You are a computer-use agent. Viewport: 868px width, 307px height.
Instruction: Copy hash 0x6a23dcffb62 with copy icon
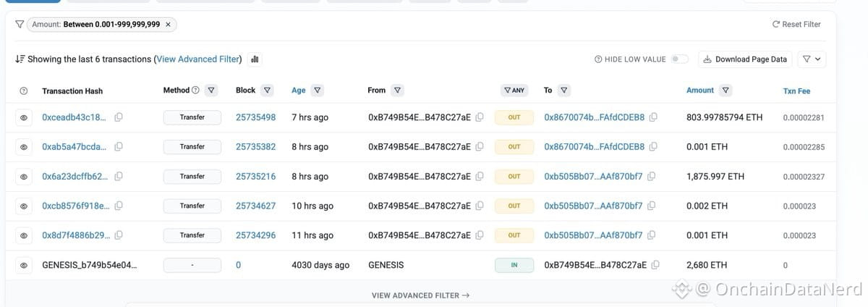119,176
